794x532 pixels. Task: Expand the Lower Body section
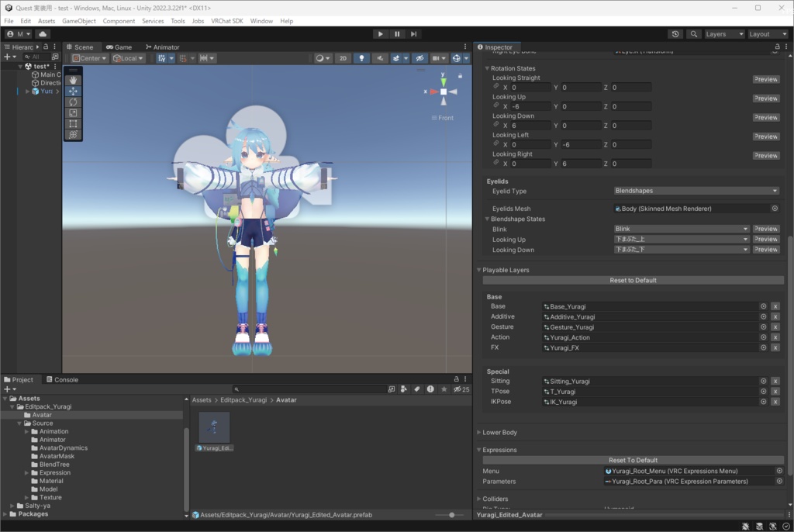tap(479, 433)
